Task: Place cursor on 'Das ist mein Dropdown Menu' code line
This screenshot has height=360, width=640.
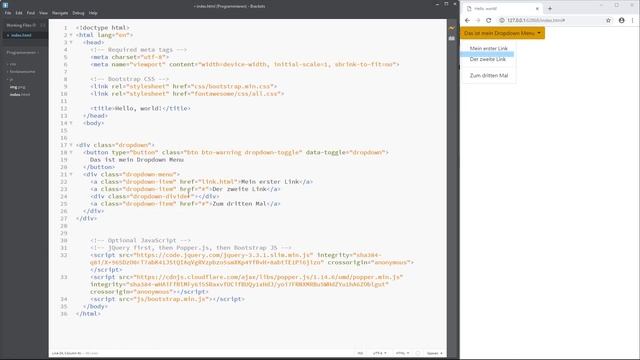Action: [x=137, y=160]
